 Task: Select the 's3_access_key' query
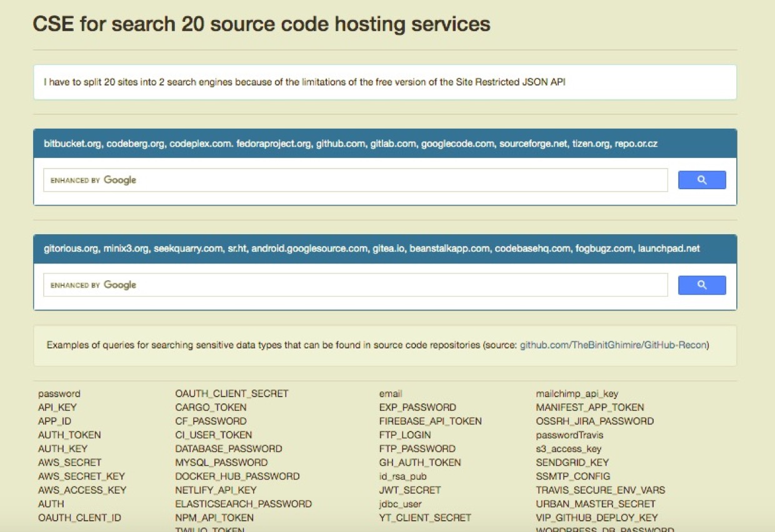tap(569, 448)
